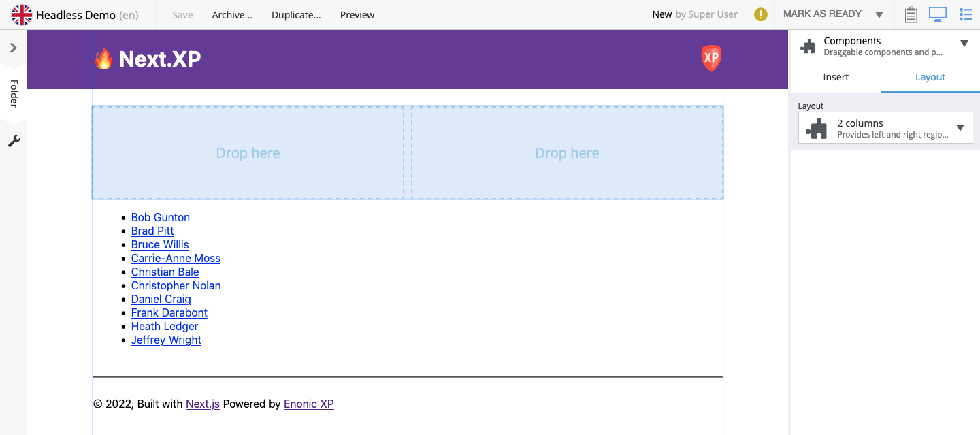This screenshot has height=435, width=980.
Task: Click the UK flag language icon
Action: [x=22, y=14]
